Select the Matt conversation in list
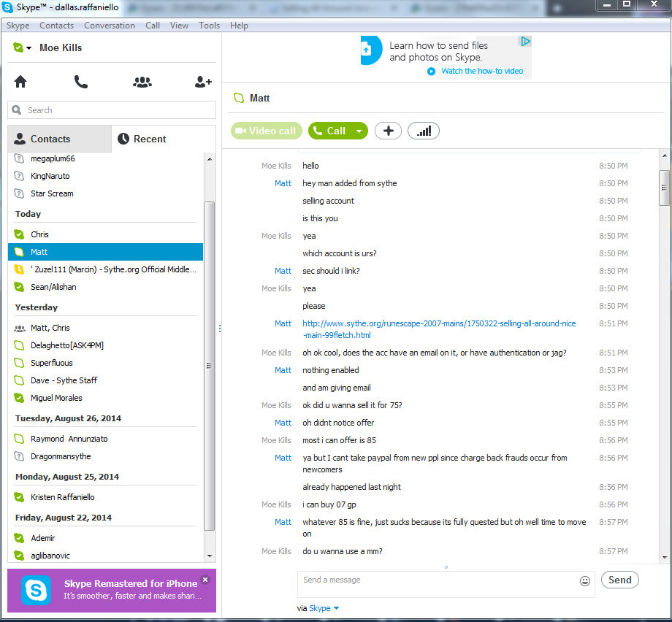This screenshot has height=622, width=672. 105,252
